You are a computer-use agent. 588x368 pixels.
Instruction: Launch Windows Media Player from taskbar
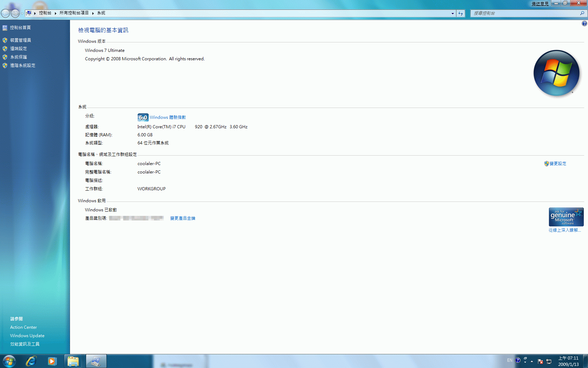(x=52, y=361)
